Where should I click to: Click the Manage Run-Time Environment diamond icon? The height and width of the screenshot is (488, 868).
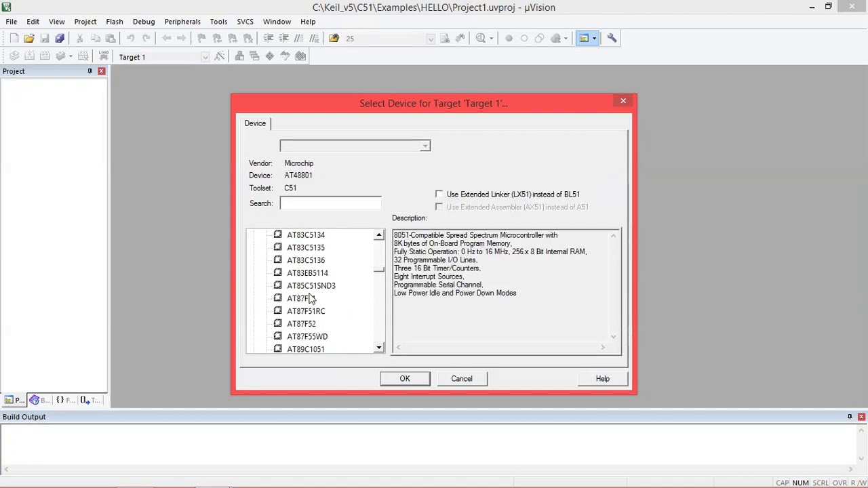click(269, 56)
